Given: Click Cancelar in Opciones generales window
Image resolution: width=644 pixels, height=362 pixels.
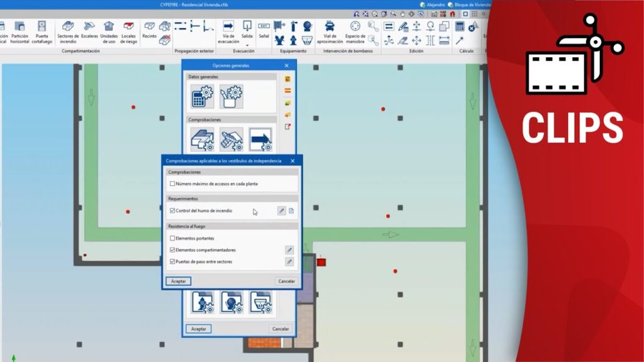Looking at the screenshot, I should point(280,329).
